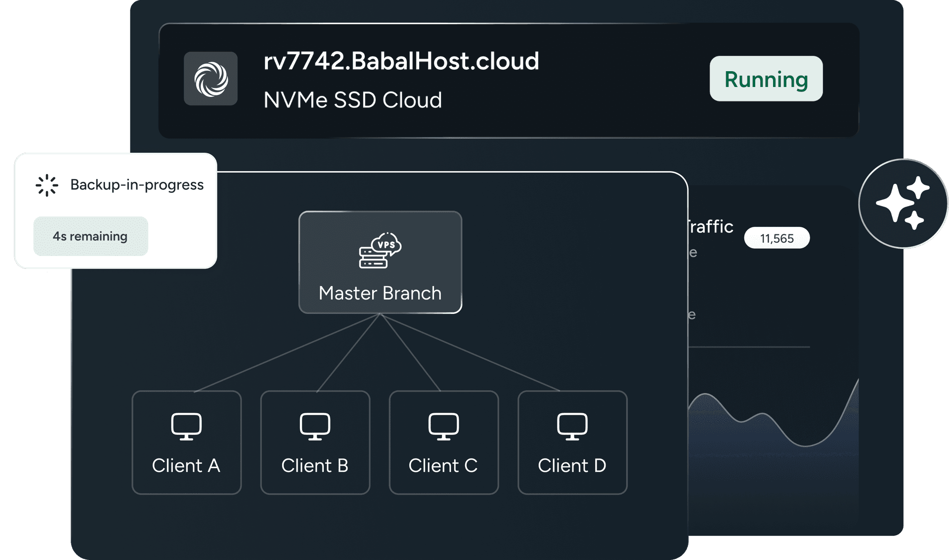The height and width of the screenshot is (560, 949).
Task: Select the Master Branch node
Action: pyautogui.click(x=380, y=262)
